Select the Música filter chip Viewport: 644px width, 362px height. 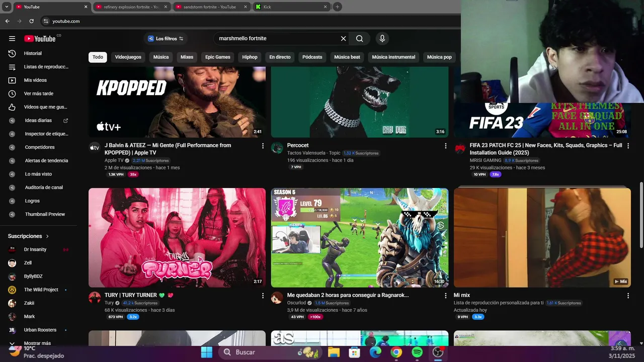(161, 57)
